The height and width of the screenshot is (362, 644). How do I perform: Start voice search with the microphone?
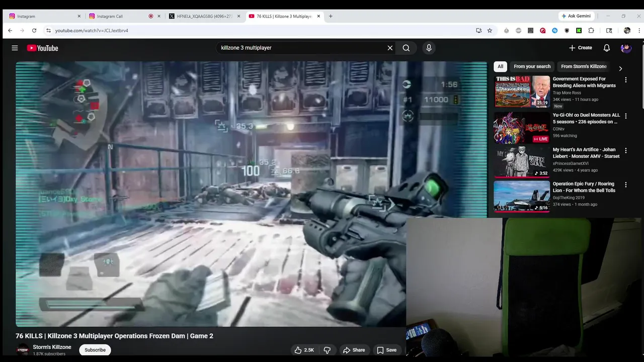pyautogui.click(x=429, y=48)
